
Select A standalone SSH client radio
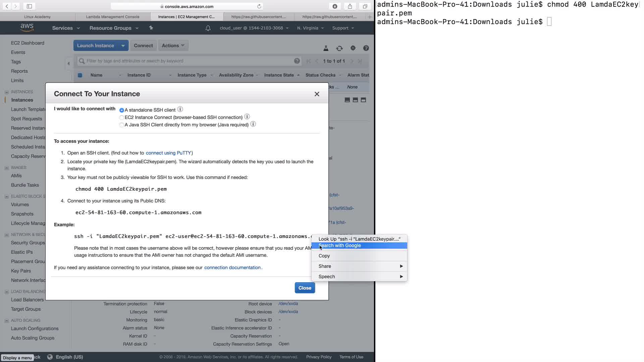[x=122, y=110]
